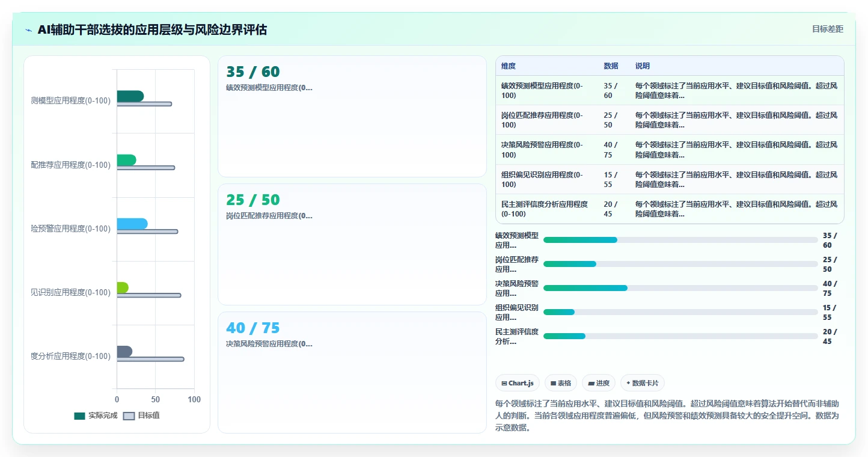
Task: Click the 测模型应用程度(0-100) axis label
Action: (71, 100)
